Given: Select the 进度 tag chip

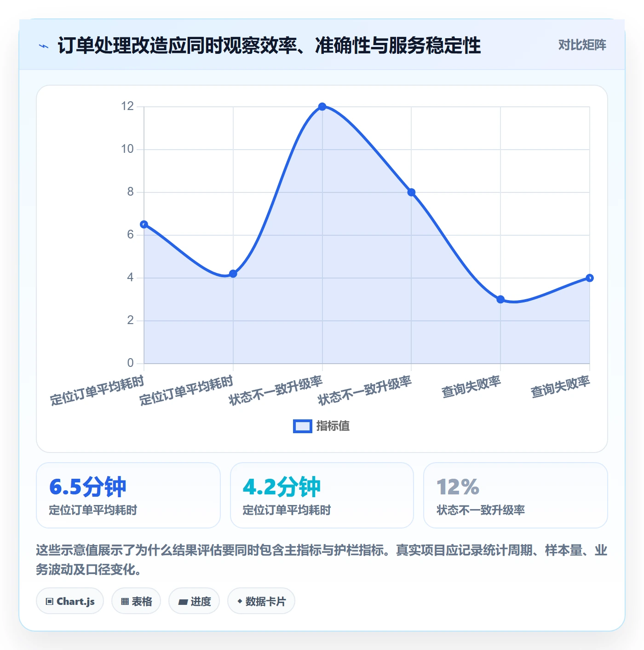Looking at the screenshot, I should pyautogui.click(x=194, y=601).
